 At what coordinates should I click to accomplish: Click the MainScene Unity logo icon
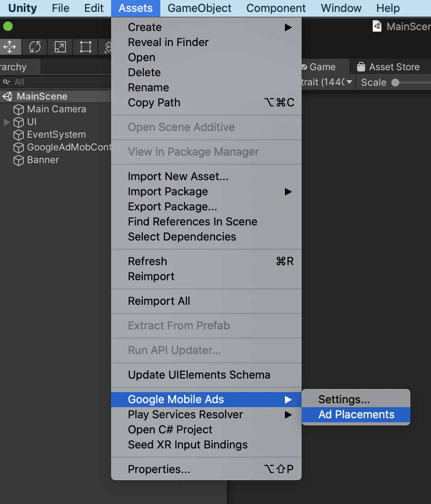8,96
